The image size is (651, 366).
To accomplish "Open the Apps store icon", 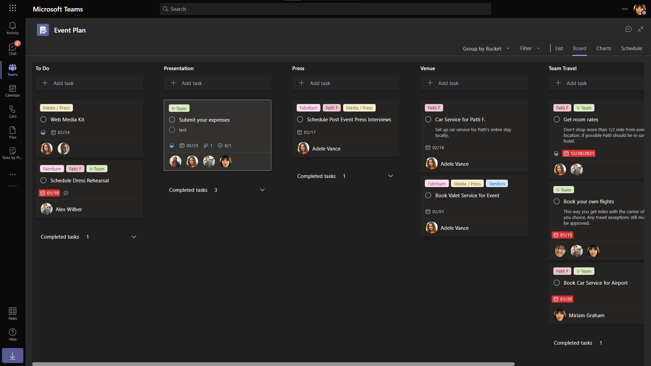I will click(12, 313).
